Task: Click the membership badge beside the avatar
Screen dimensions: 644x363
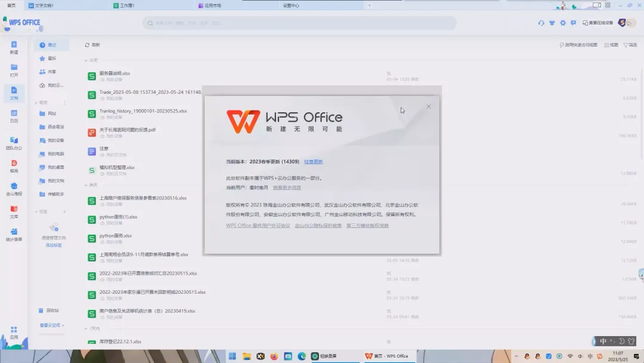Action: 622,23
